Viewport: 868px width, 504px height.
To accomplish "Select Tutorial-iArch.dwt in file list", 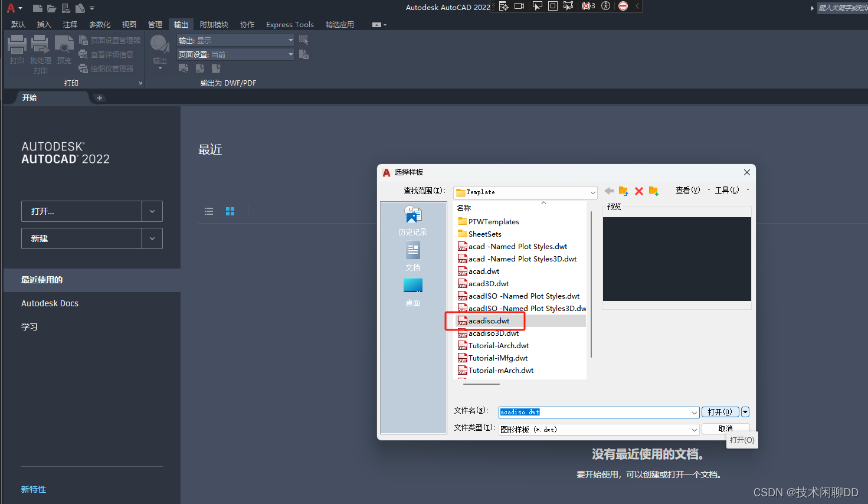I will (x=493, y=346).
